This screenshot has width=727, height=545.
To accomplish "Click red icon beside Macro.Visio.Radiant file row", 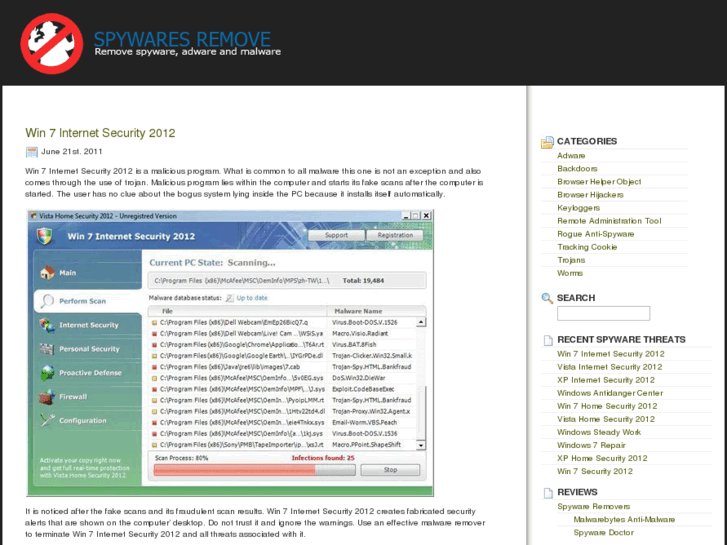I will (x=154, y=333).
